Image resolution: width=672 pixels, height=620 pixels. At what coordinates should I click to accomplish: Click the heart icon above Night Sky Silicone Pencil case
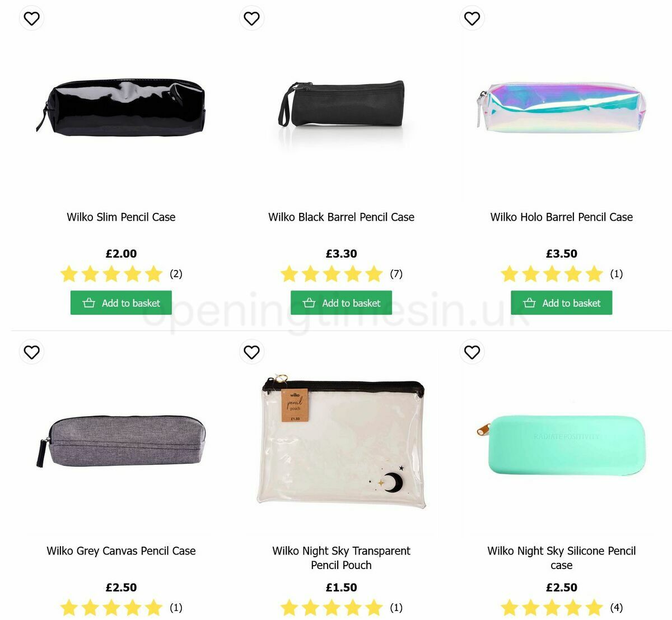click(472, 352)
